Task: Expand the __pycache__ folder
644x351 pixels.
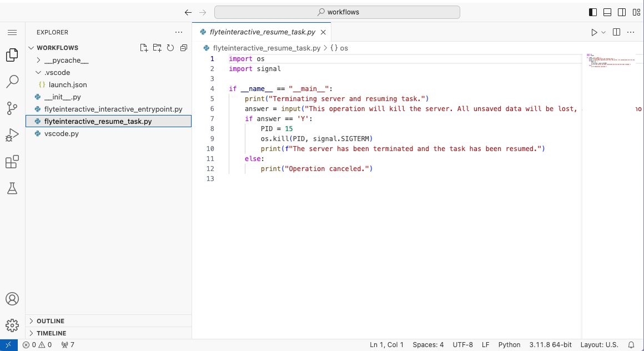Action: [66, 60]
